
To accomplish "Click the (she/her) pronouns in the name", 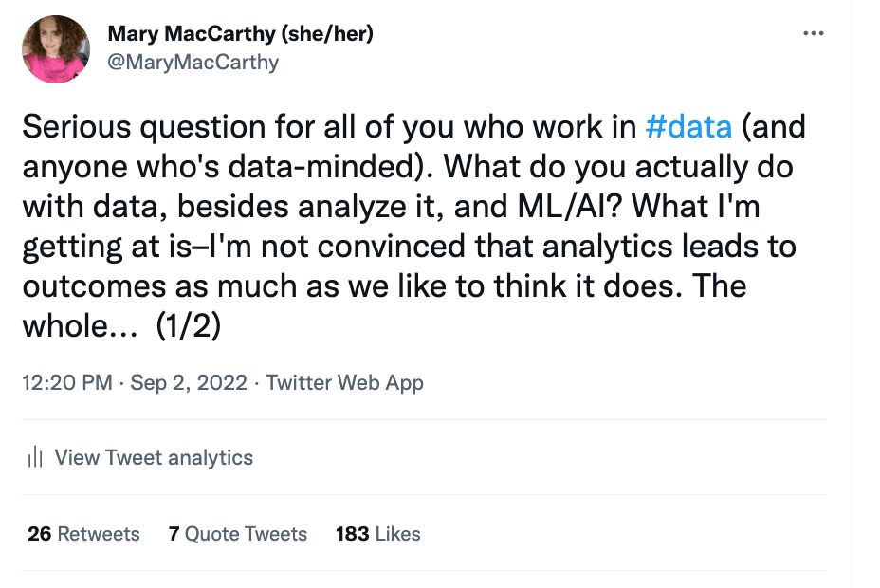I will pyautogui.click(x=327, y=34).
